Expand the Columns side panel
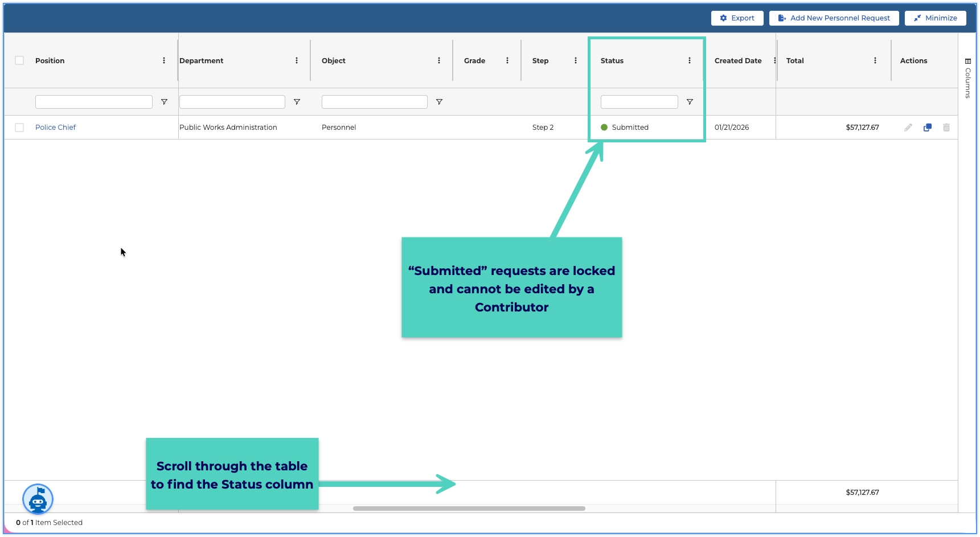The width and height of the screenshot is (980, 537). [967, 79]
